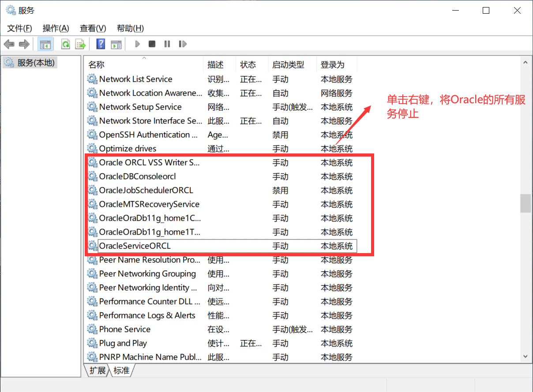Select the OracleJobSchedulerORCL service name
Image resolution: width=533 pixels, height=392 pixels.
tap(146, 190)
